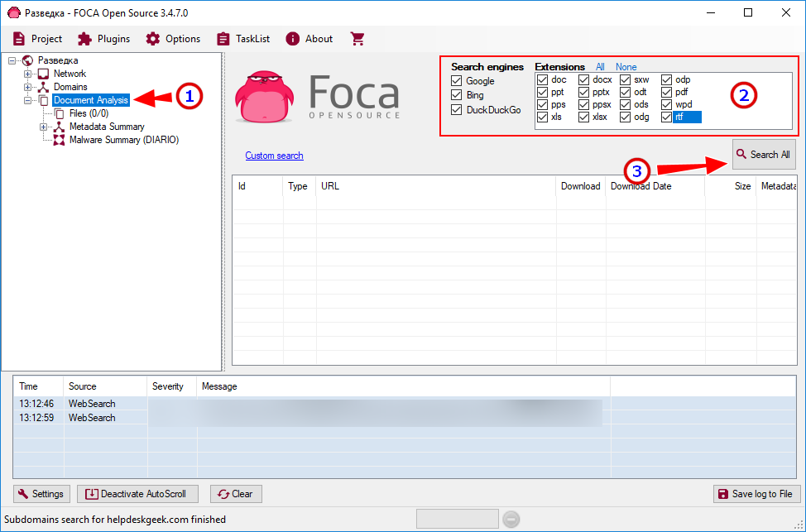Click the Document Analysis pages icon

pos(43,100)
